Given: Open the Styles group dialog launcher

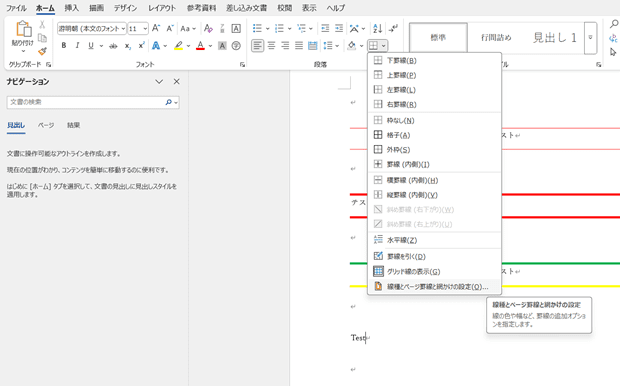Looking at the screenshot, I should pyautogui.click(x=599, y=64).
